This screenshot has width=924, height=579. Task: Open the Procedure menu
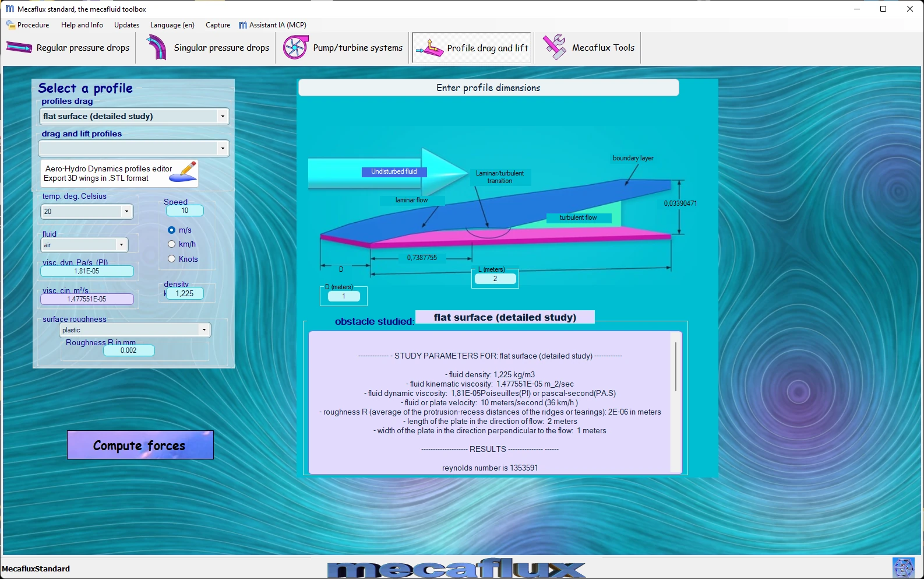click(28, 25)
